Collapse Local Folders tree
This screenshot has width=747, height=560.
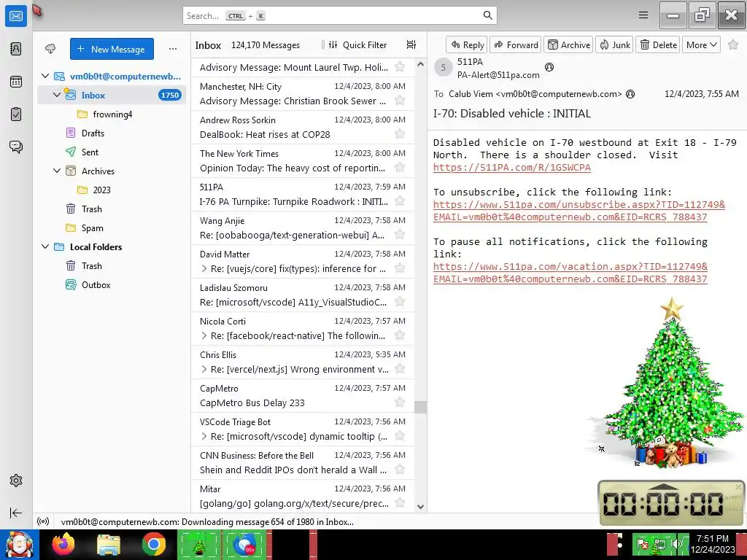click(x=45, y=246)
